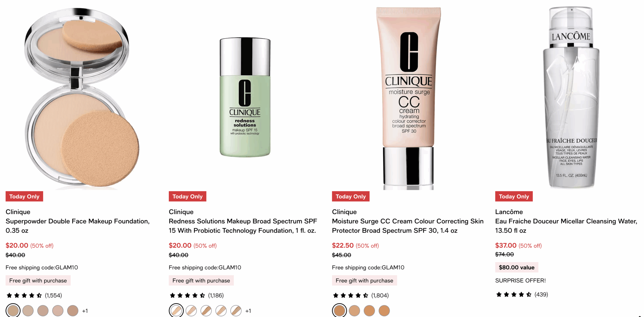
Task: View the Moisture Surge CC Cream tube image
Action: tap(408, 98)
